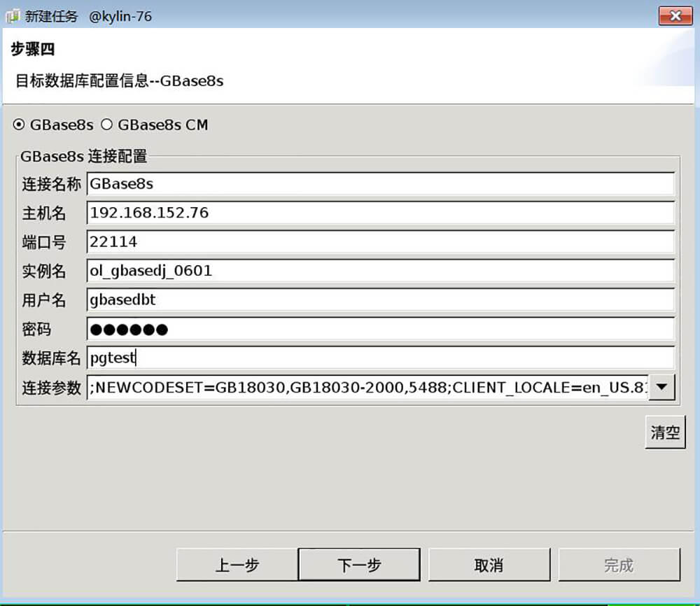Click the 端口号 field showing 22114
Screen dimensions: 700x606
tap(380, 242)
